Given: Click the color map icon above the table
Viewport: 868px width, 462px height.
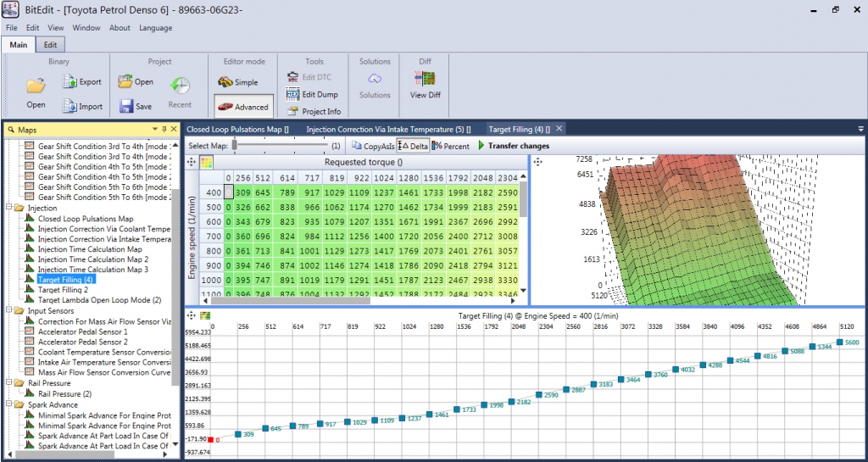Looking at the screenshot, I should pyautogui.click(x=206, y=162).
